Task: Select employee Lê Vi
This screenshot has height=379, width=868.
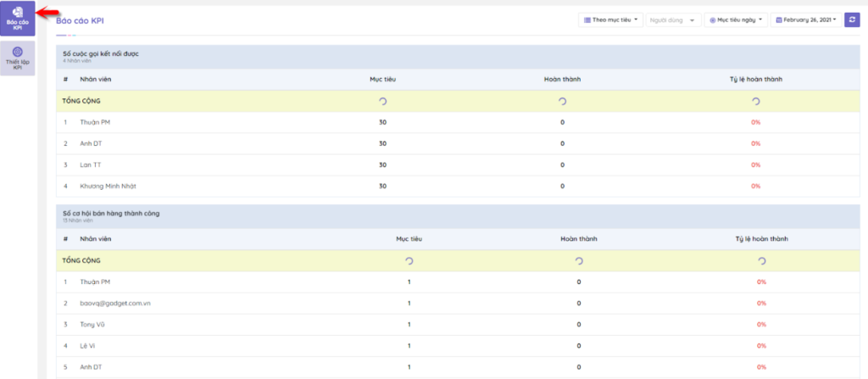Action: coord(87,346)
